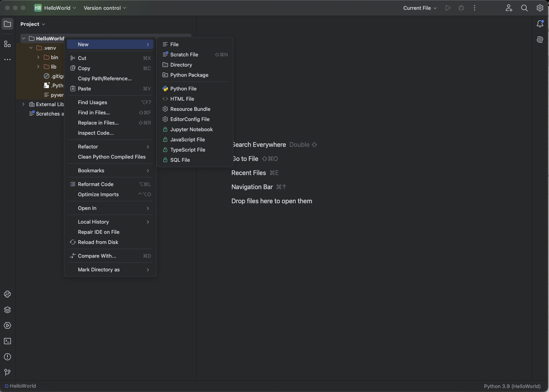Open the Git version control tool window
Image resolution: width=549 pixels, height=392 pixels.
(x=7, y=372)
